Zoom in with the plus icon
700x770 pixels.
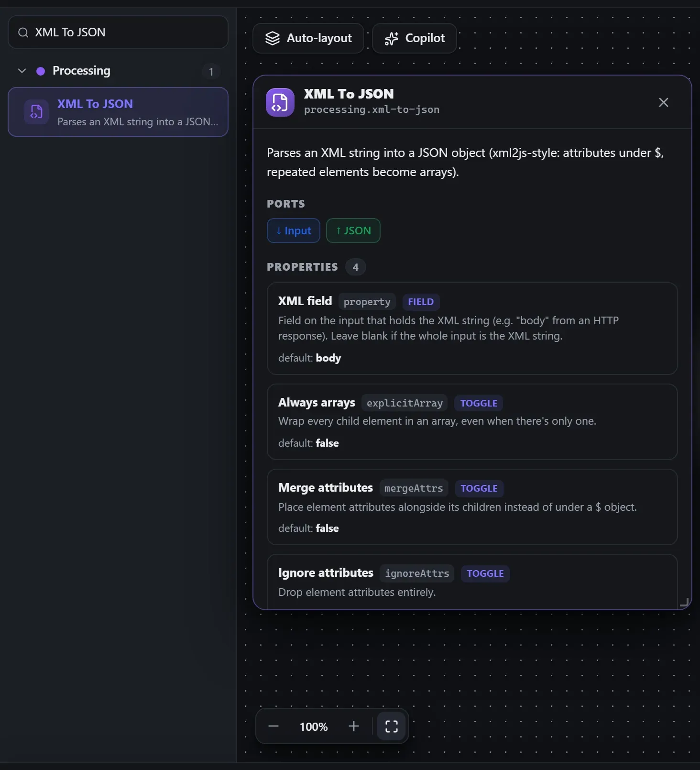tap(354, 726)
